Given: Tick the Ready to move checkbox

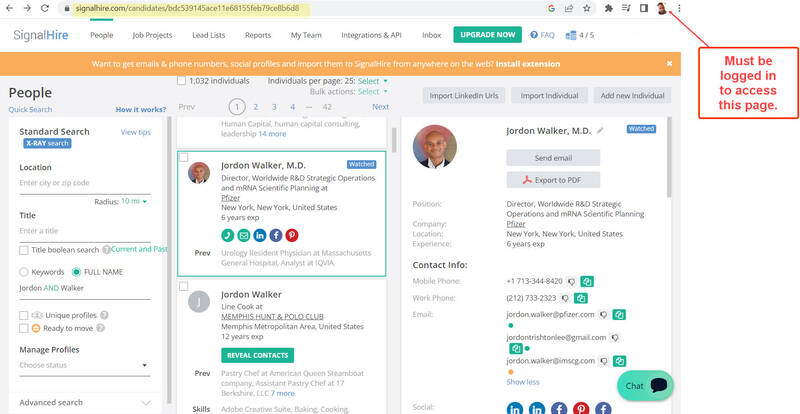Looking at the screenshot, I should [x=24, y=328].
